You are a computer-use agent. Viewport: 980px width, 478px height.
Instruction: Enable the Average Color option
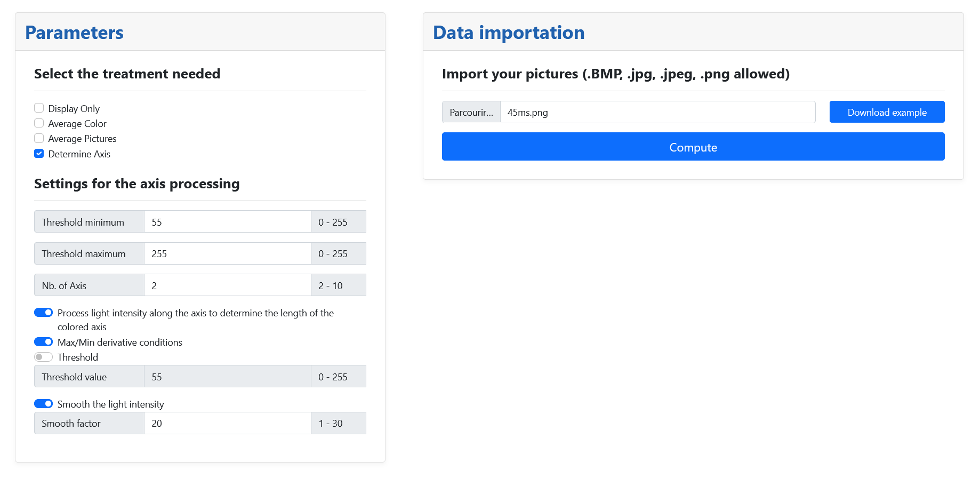(39, 123)
